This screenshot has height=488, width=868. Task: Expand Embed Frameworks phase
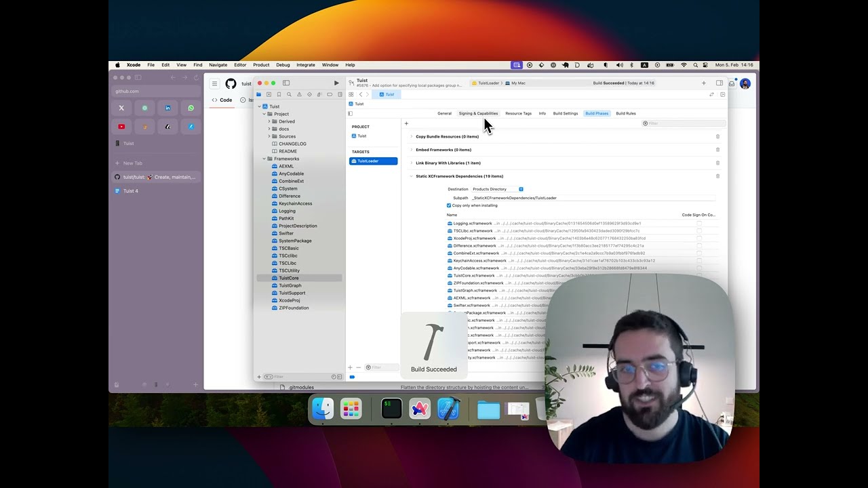coord(411,150)
